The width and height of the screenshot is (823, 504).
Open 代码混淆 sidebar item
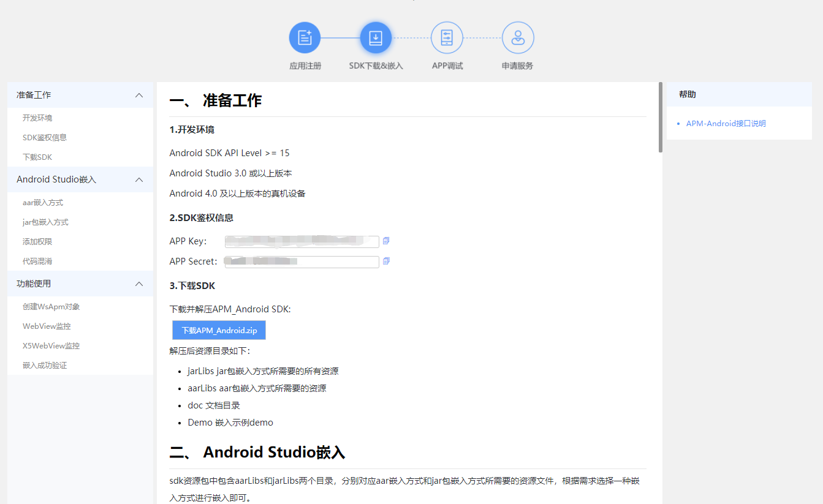click(37, 261)
